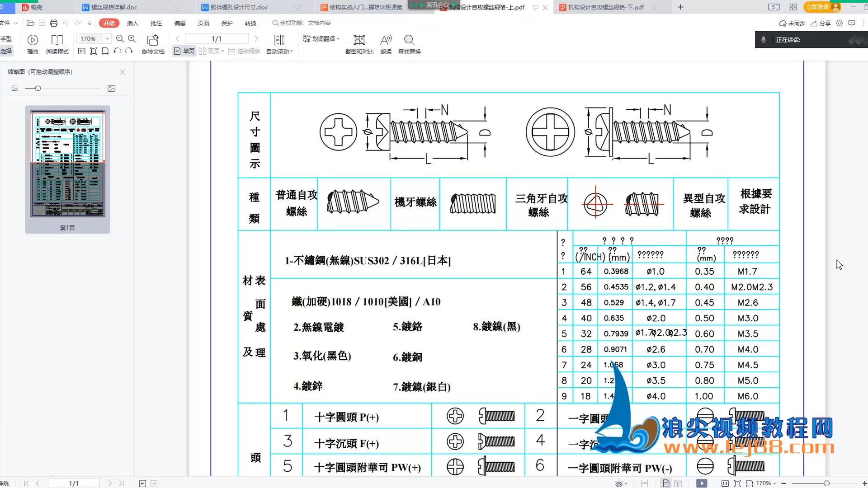Open the feedback comment icon
Viewport: 868px width, 488px height.
[x=852, y=23]
